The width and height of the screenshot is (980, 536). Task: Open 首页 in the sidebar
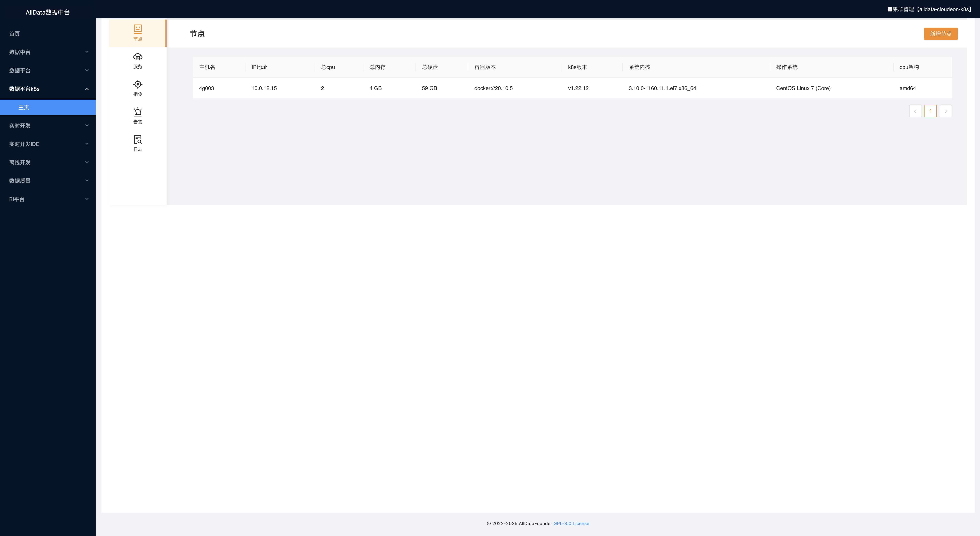(x=48, y=34)
